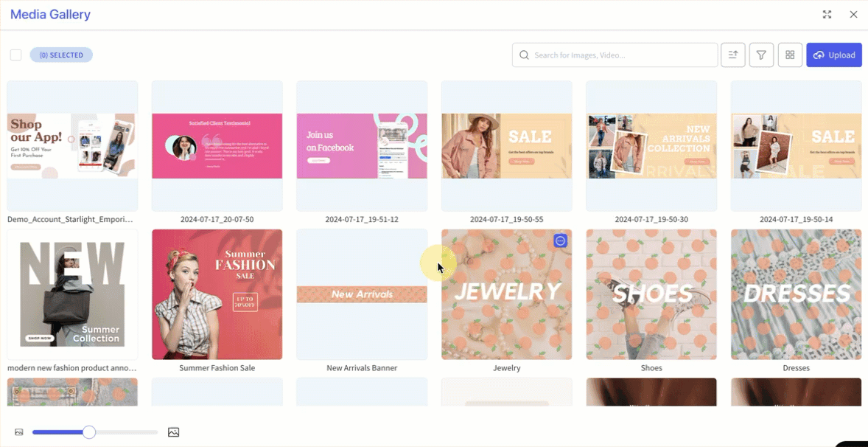868x447 pixels.
Task: Click the sort order icon
Action: (733, 55)
